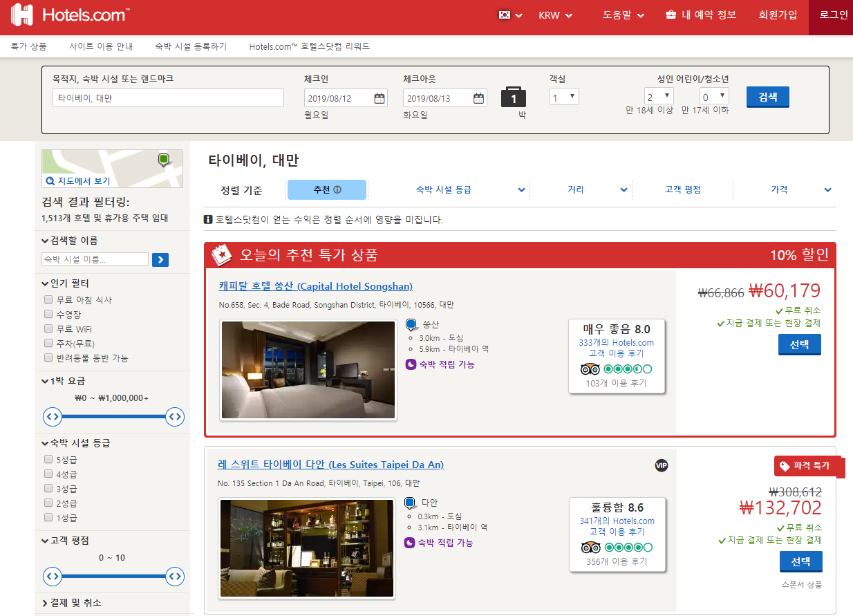Select the Les Suites Taipei 선택 button
853x616 pixels.
(x=801, y=561)
